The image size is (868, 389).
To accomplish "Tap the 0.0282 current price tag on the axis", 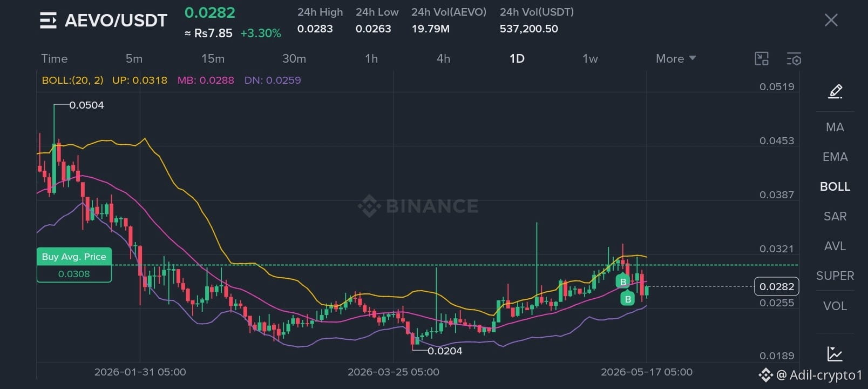I will pyautogui.click(x=777, y=286).
